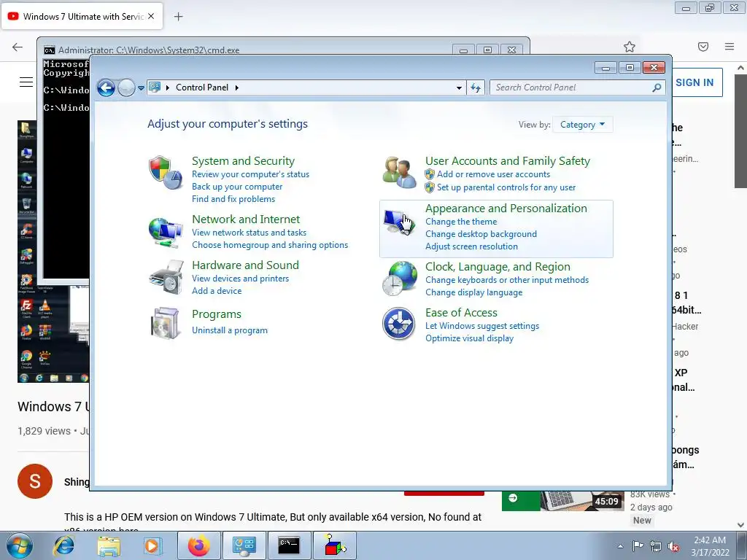Click the Control Panel address bar icon
747x560 pixels.
155,87
